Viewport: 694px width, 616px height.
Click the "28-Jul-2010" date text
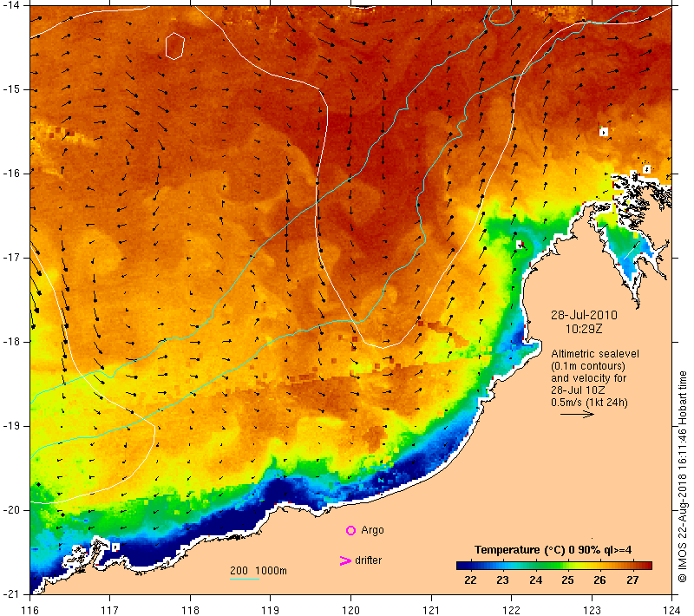[x=584, y=315]
